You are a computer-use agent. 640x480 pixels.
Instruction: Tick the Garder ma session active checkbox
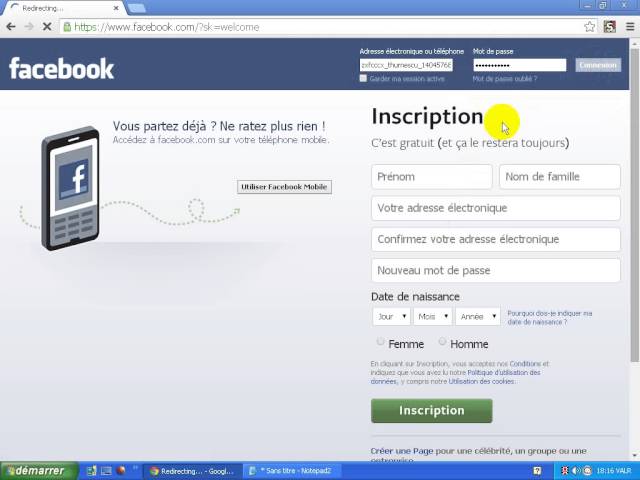363,78
